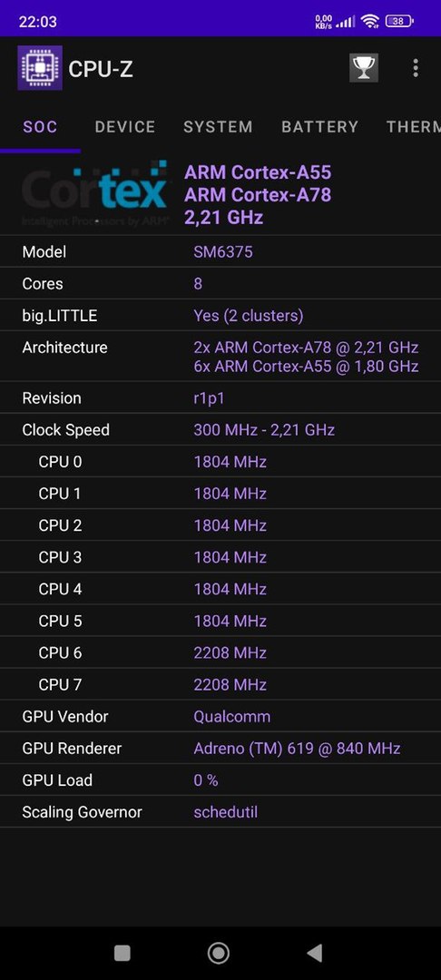Tap the battery indicator in status bar

pyautogui.click(x=399, y=21)
